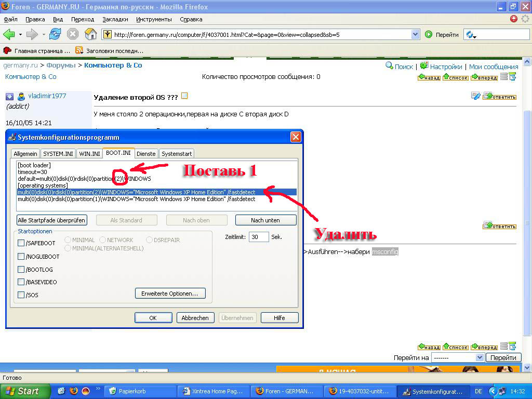532x399 pixels.
Task: Click the network tray icon
Action: (x=502, y=391)
